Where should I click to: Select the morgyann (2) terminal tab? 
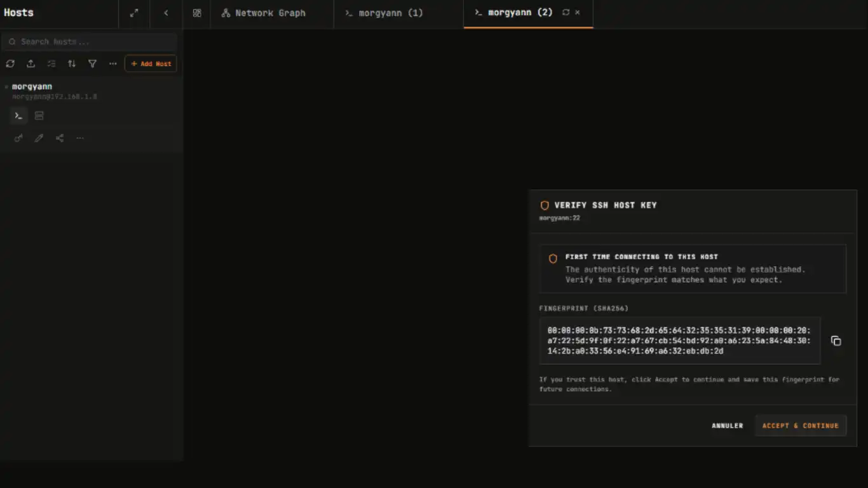point(513,13)
